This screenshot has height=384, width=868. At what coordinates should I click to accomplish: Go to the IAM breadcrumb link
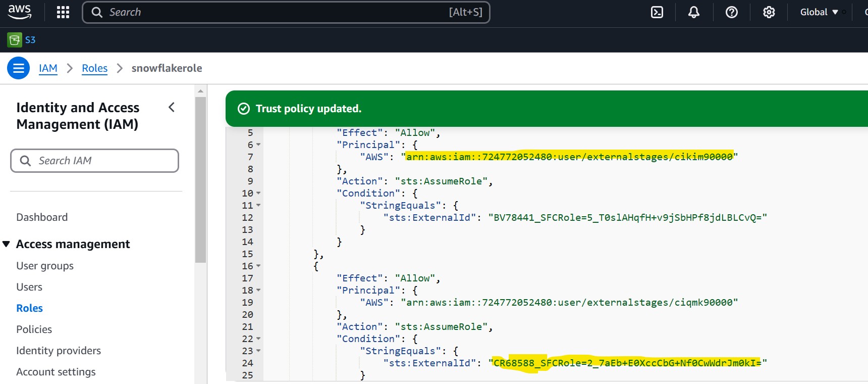pos(48,68)
